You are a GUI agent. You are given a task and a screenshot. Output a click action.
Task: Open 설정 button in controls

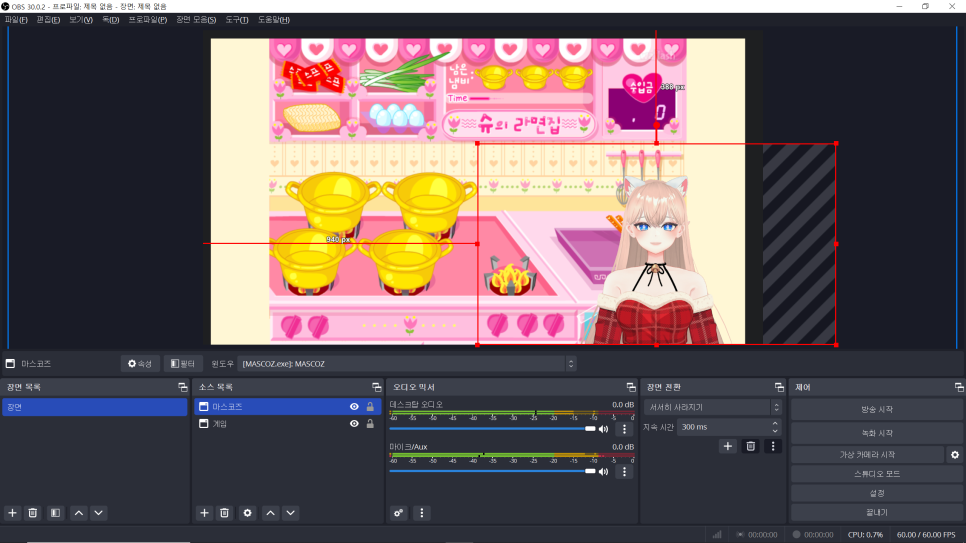(x=877, y=493)
